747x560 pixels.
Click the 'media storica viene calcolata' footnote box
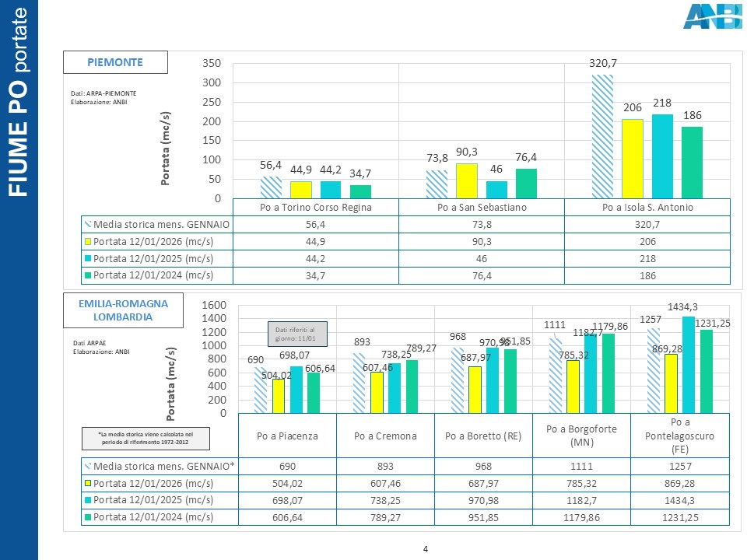point(146,438)
